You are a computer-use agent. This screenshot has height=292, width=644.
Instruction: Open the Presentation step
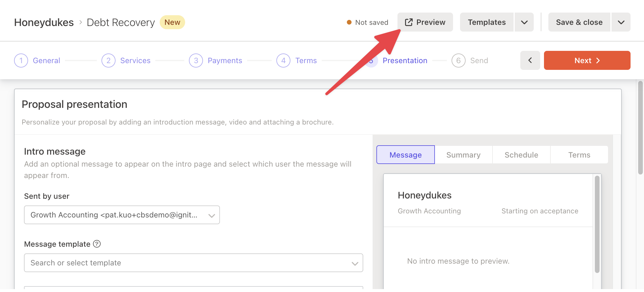pyautogui.click(x=405, y=61)
